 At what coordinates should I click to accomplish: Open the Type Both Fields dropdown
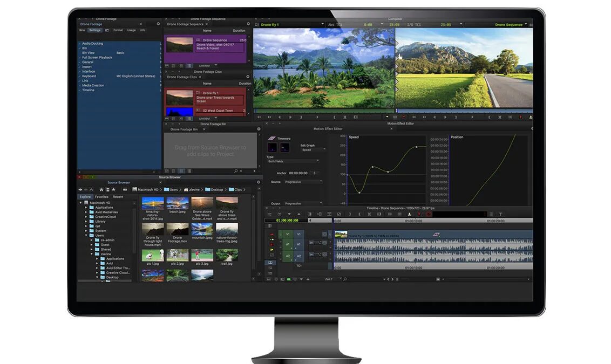tap(293, 161)
